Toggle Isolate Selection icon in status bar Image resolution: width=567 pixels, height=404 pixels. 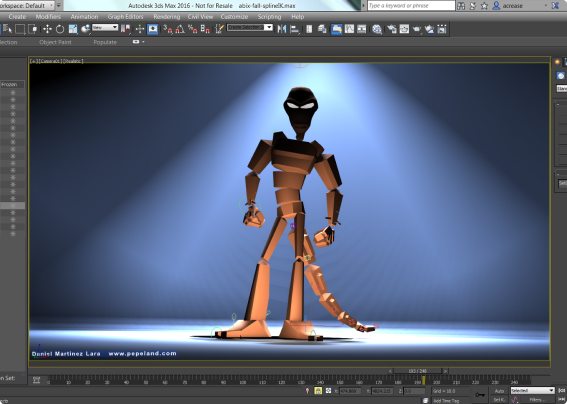[x=307, y=391]
